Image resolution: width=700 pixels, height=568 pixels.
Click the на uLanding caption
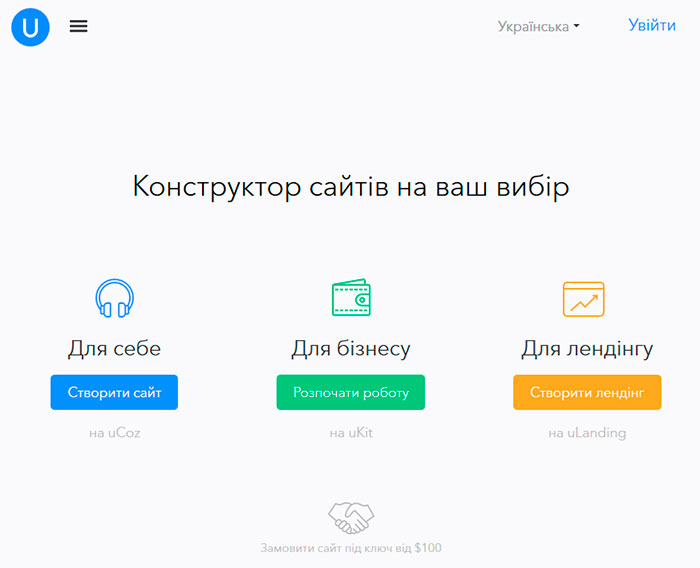tap(587, 433)
